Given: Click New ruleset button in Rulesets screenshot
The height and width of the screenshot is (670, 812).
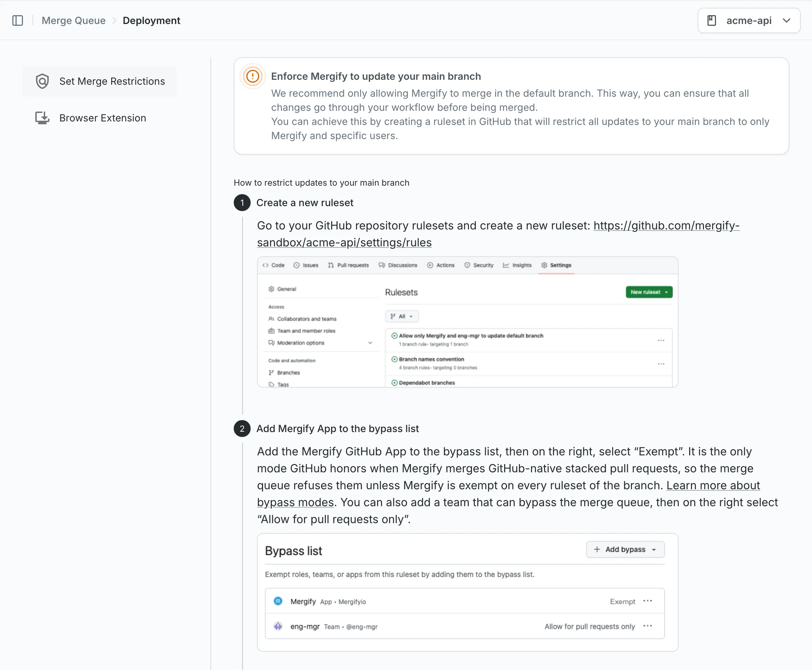Looking at the screenshot, I should (649, 292).
